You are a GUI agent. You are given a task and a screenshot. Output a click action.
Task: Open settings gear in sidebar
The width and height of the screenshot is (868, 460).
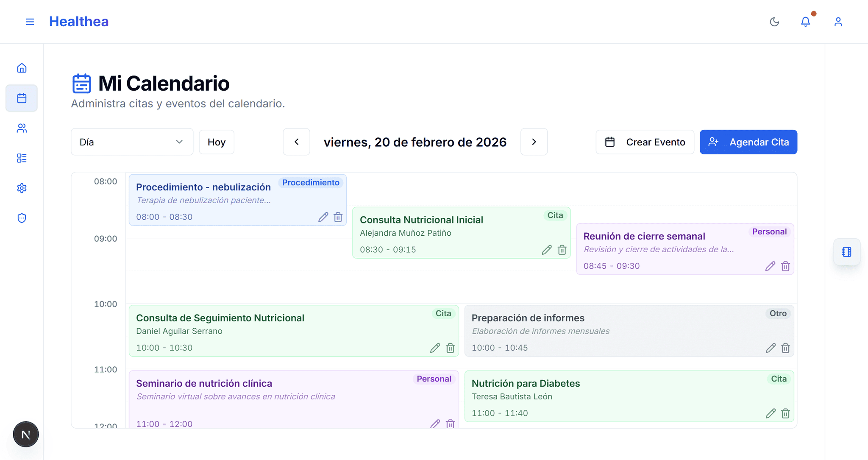pyautogui.click(x=22, y=188)
